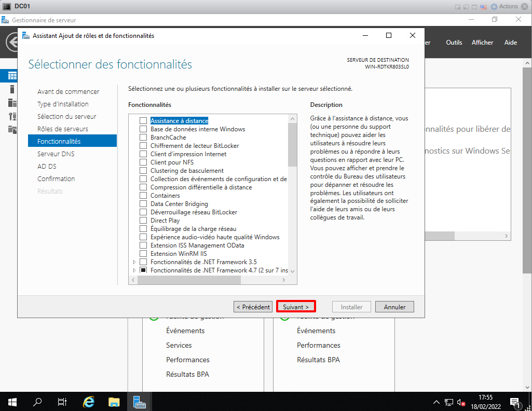The width and height of the screenshot is (532, 411).
Task: Show hidden system tray icons chevron
Action: (436, 402)
